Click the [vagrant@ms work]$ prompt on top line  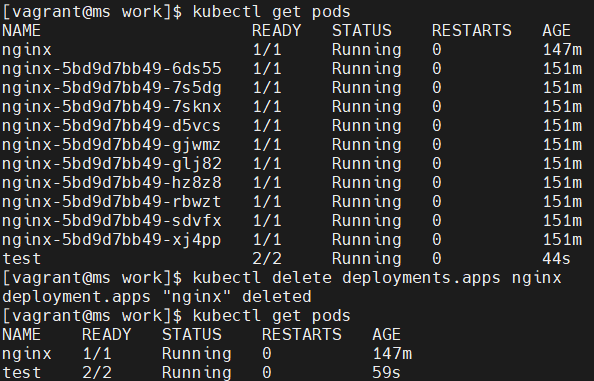point(92,12)
